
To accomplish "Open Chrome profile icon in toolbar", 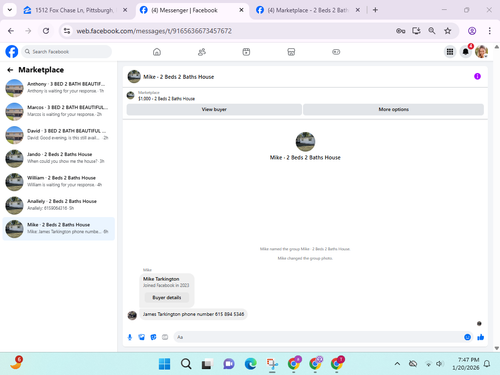I will coord(472,31).
